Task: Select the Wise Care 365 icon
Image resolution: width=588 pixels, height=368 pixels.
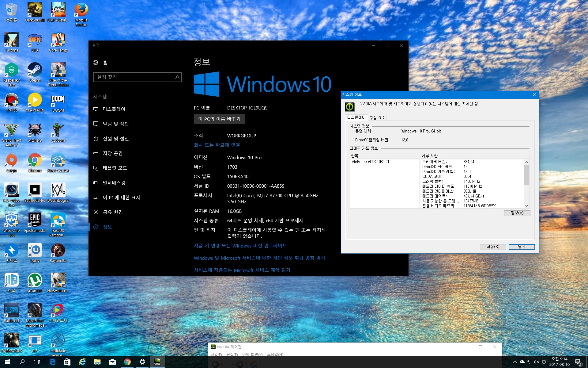Action: point(11,225)
